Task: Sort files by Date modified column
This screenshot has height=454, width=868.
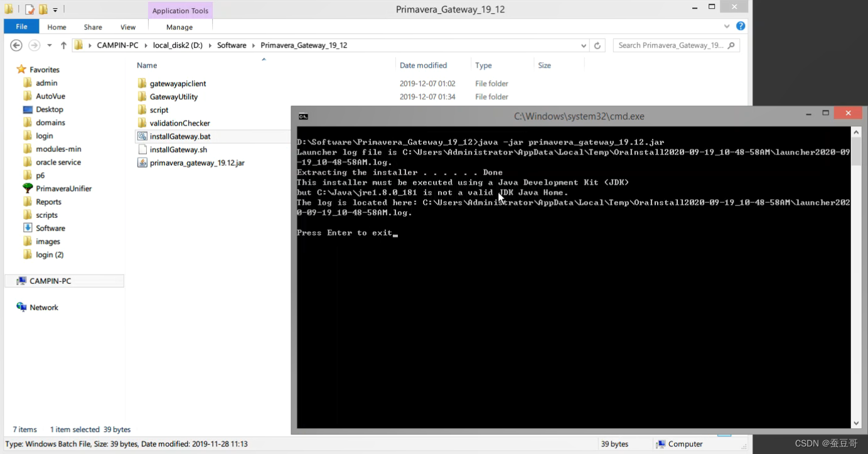Action: point(424,65)
